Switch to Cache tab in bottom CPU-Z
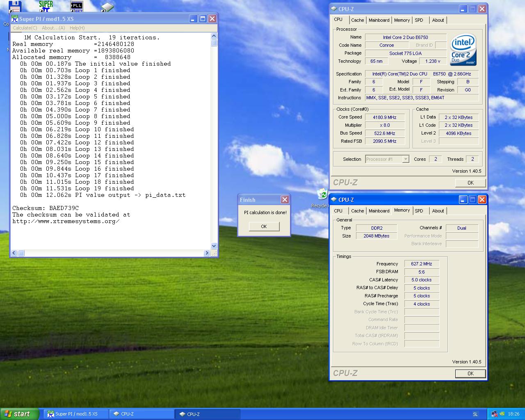Viewport: 525px width, 420px height. pos(357,211)
